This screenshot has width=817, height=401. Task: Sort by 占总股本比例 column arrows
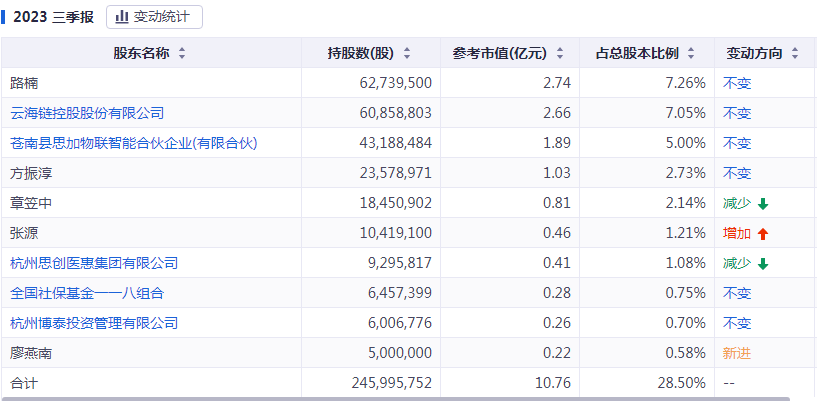coord(692,54)
